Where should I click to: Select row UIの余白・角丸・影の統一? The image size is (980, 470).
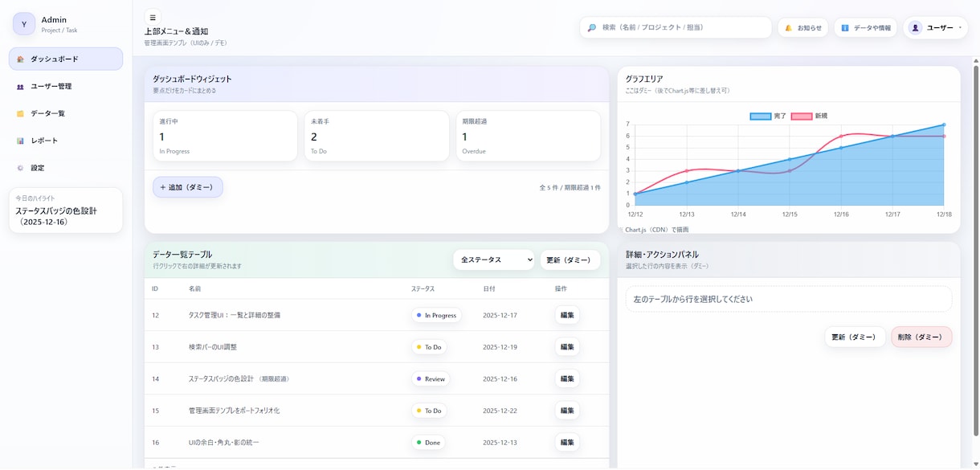point(377,443)
